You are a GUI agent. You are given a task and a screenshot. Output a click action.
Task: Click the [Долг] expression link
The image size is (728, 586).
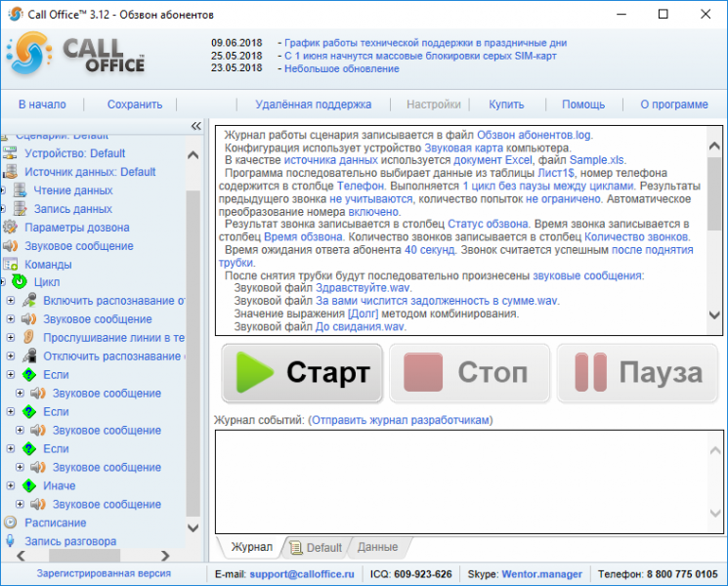pyautogui.click(x=364, y=314)
